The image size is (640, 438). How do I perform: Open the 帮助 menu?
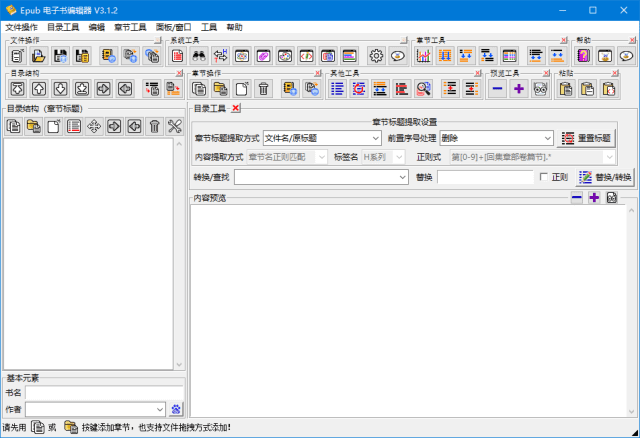[234, 27]
